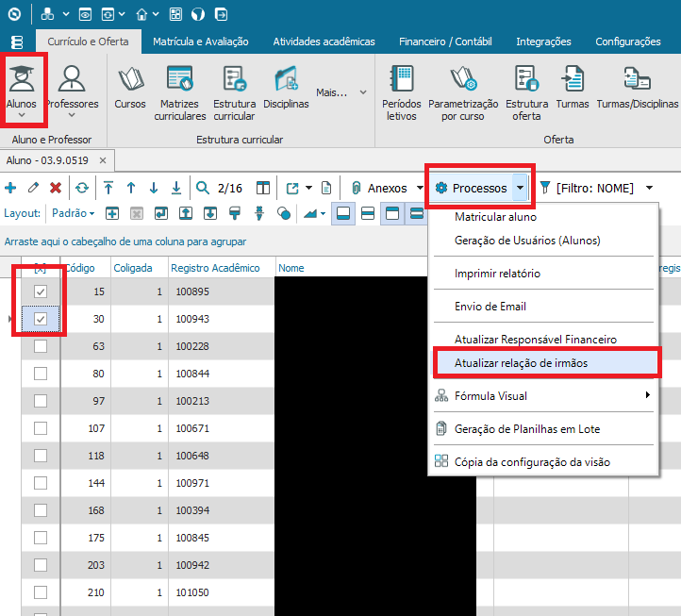The height and width of the screenshot is (616, 681).
Task: Open the Disciplinas module
Action: [286, 87]
